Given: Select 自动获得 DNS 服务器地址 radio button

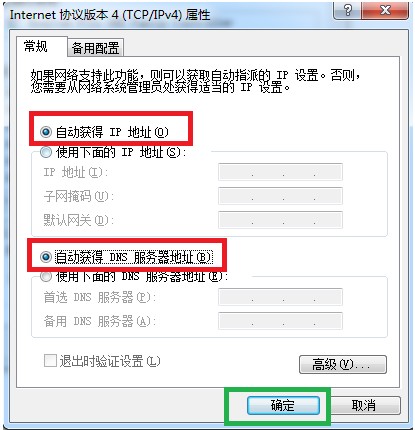Looking at the screenshot, I should pos(46,257).
